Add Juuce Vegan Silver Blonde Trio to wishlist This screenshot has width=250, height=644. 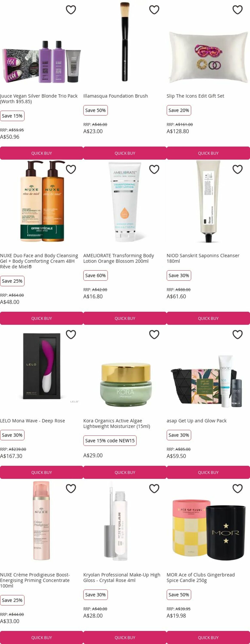(71, 10)
